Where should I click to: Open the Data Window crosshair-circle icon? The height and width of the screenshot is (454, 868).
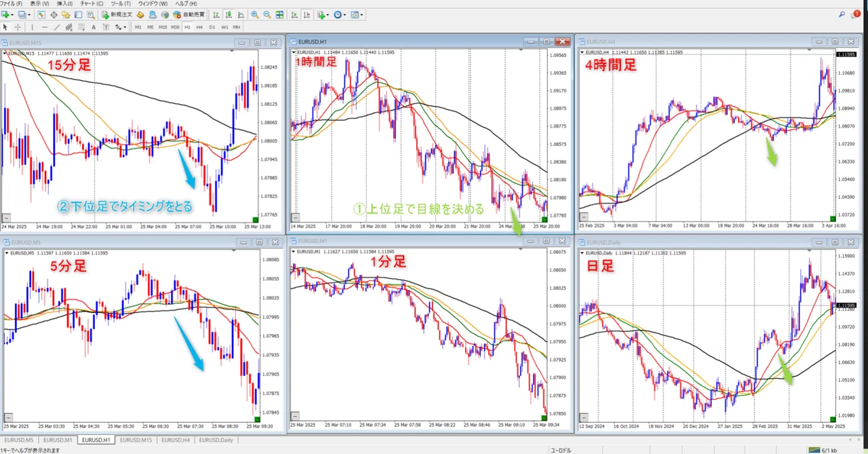pos(54,14)
